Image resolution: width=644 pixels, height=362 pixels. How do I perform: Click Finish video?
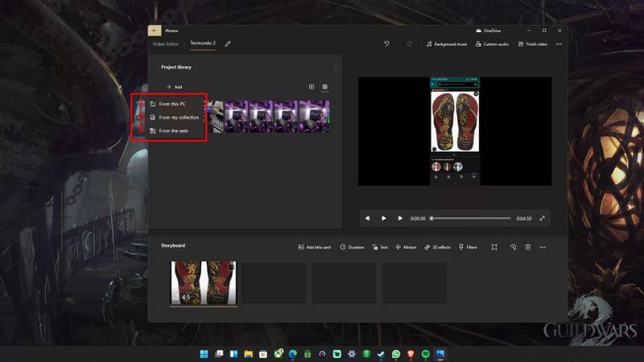click(533, 44)
